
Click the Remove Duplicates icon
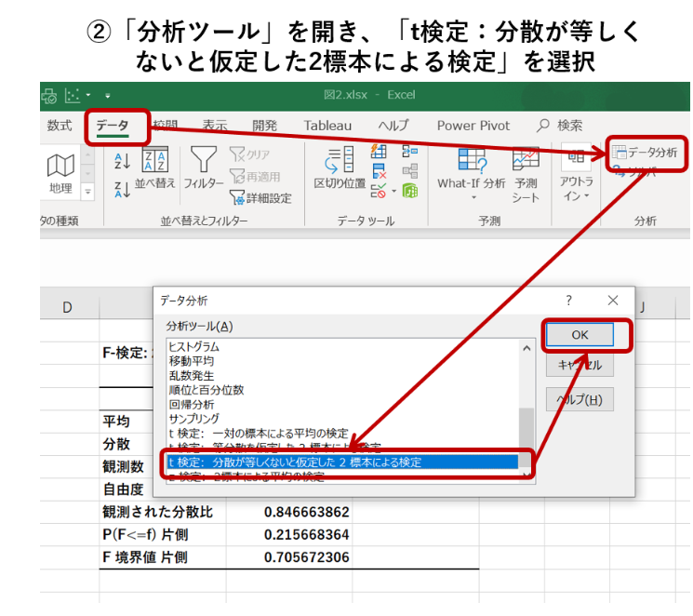click(x=379, y=171)
